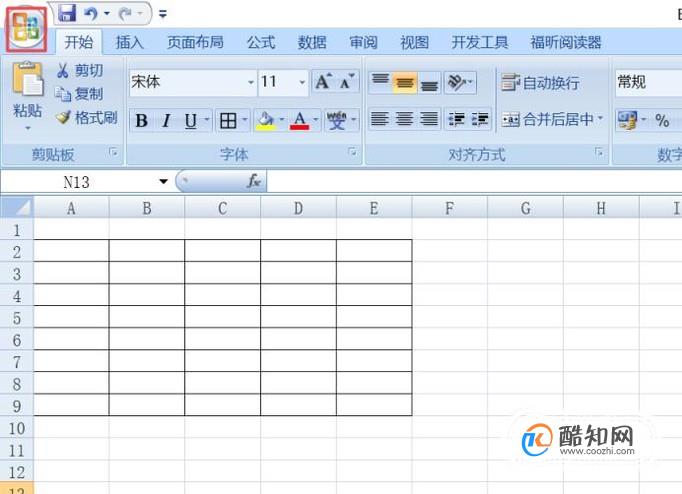
Task: Open the 剪贴板 dialog launcher
Action: pos(114,152)
